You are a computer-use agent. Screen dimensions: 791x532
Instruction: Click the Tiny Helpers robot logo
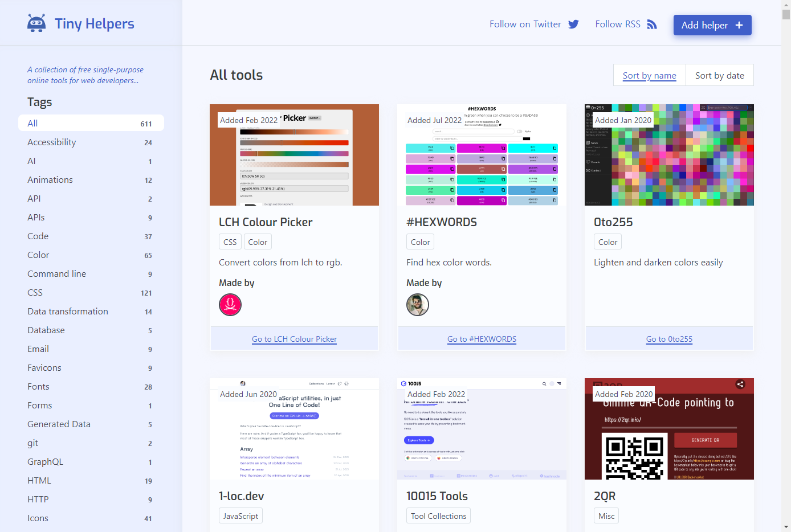pyautogui.click(x=36, y=23)
